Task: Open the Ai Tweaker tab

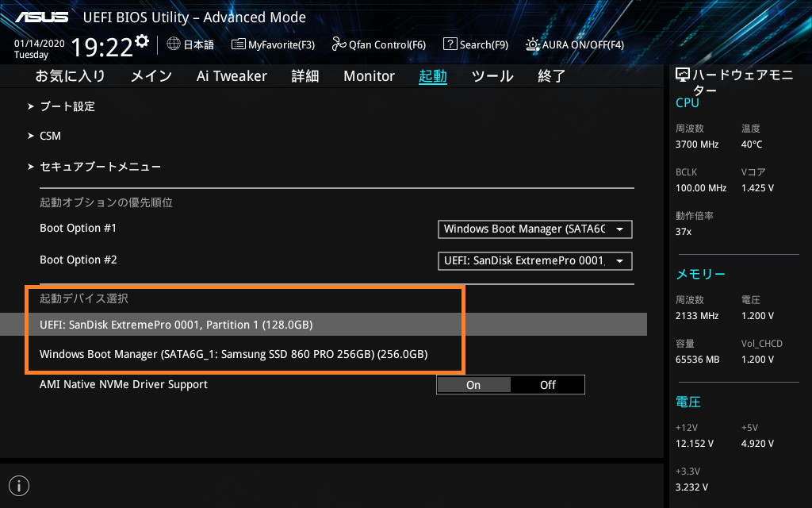Action: click(232, 76)
